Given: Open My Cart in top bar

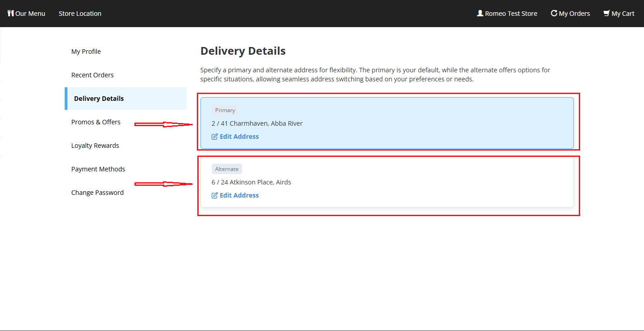Looking at the screenshot, I should coord(619,14).
